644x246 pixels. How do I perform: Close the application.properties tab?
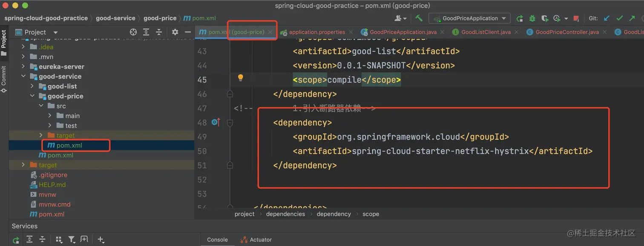tap(351, 32)
